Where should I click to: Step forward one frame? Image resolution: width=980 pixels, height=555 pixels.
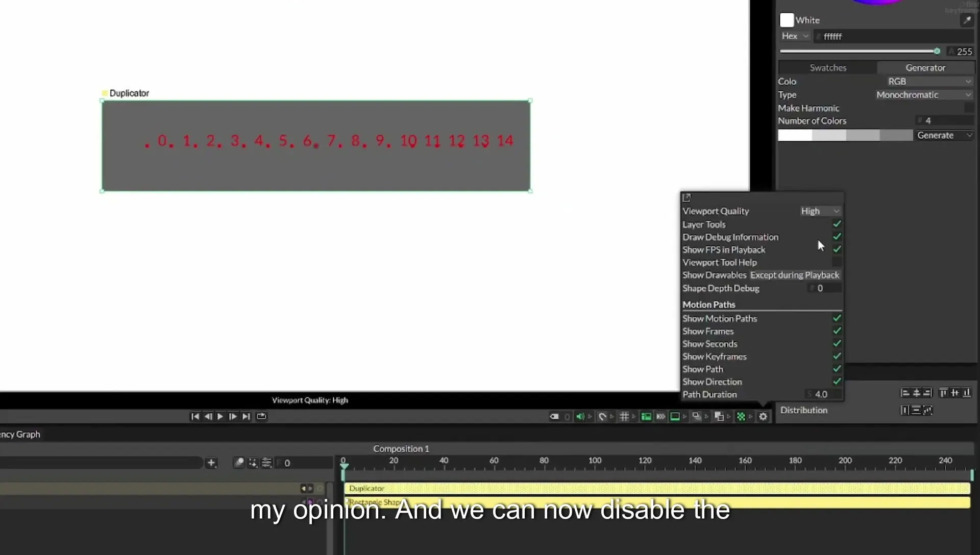[x=233, y=416]
